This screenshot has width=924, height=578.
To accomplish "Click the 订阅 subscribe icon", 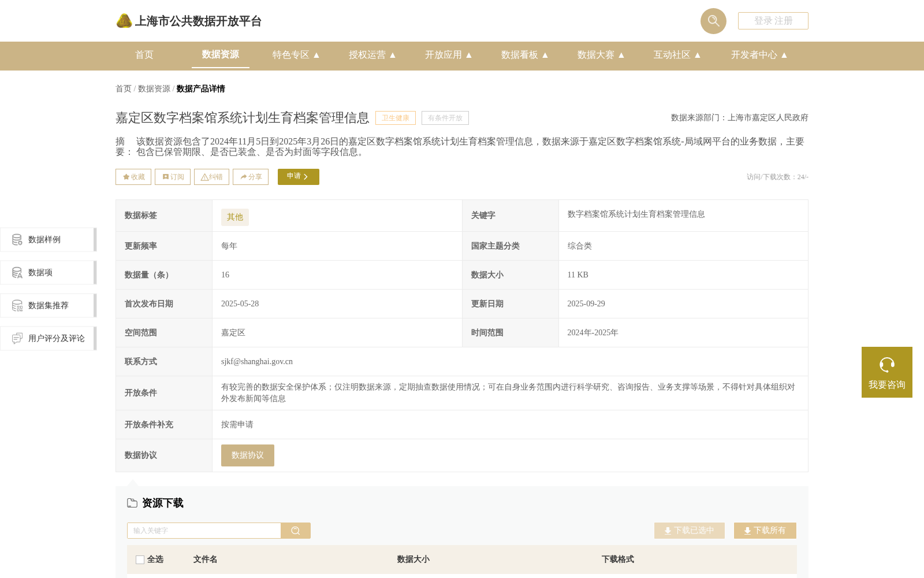I will click(166, 177).
